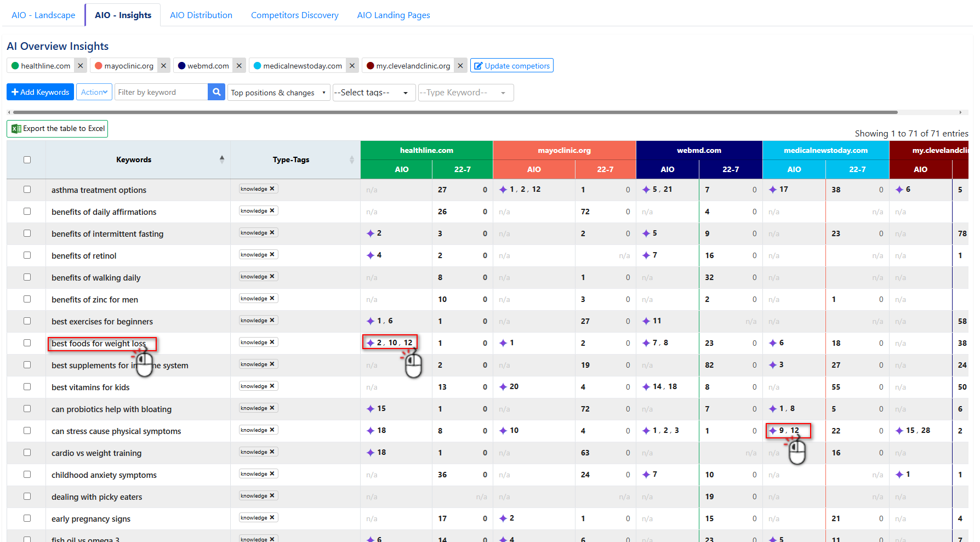Image resolution: width=980 pixels, height=542 pixels.
Task: Click scrollbar right arrow above table
Action: (x=960, y=112)
